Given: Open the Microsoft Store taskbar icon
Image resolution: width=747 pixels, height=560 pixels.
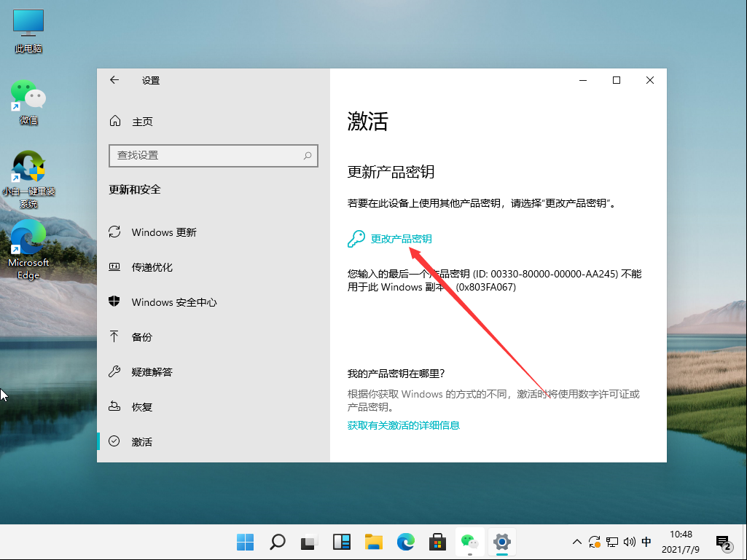Looking at the screenshot, I should pos(437,542).
